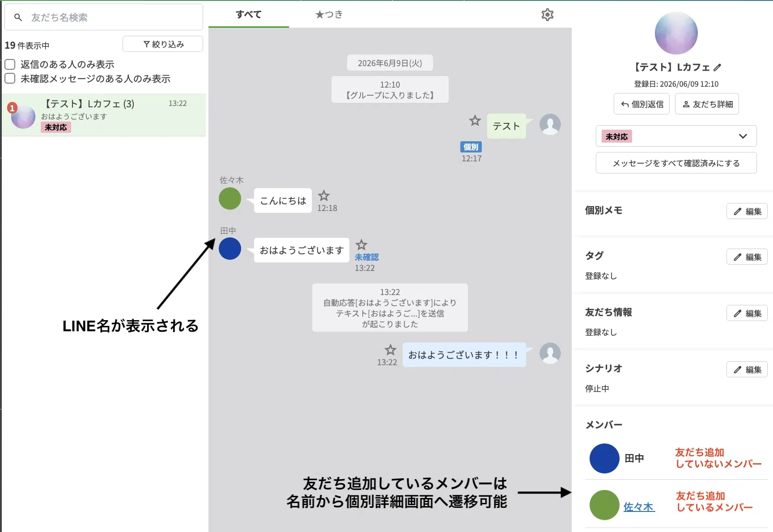Viewport: 773px width, 532px height.
Task: Star the おはようございます message from 田中
Action: (x=361, y=245)
